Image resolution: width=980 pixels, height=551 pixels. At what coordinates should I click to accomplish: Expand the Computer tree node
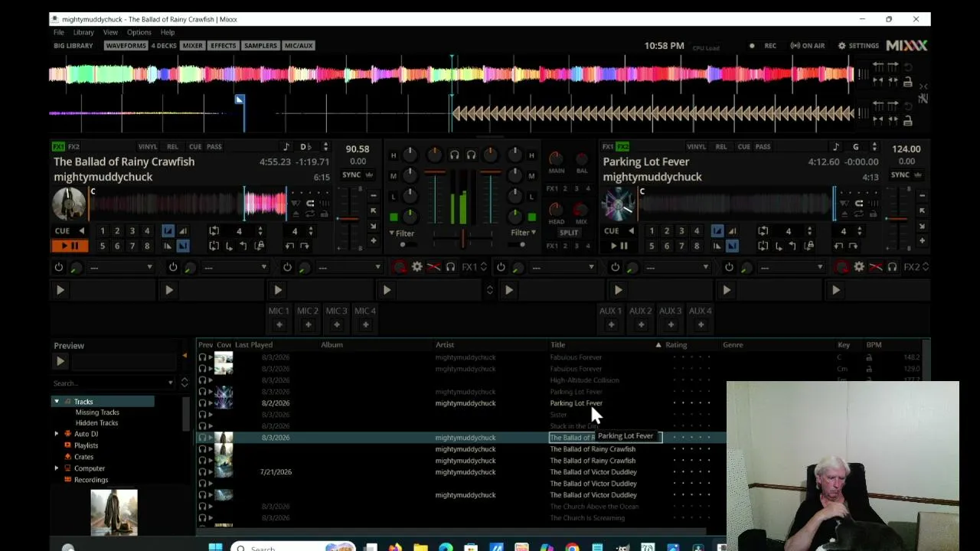click(x=56, y=468)
